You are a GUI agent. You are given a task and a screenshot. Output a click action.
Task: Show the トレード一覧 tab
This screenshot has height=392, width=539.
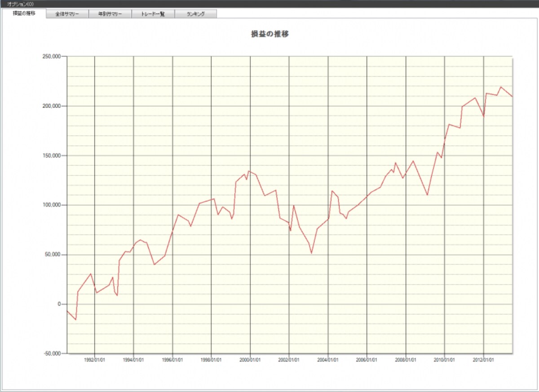(153, 14)
